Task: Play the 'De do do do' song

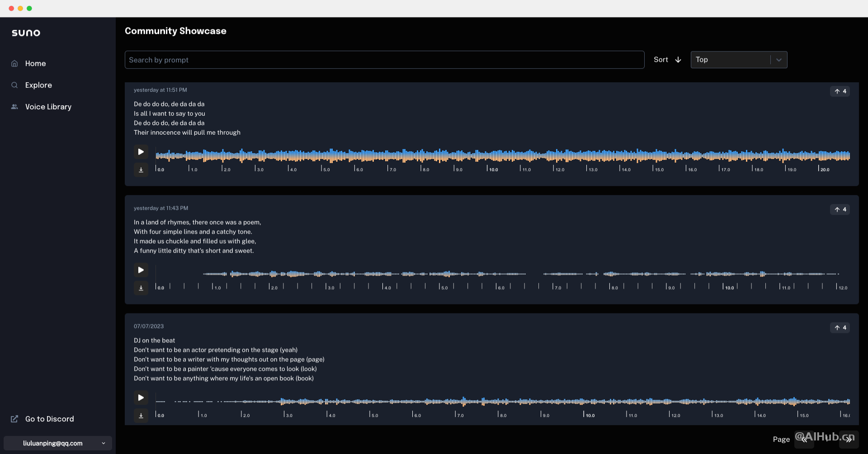Action: pos(141,152)
